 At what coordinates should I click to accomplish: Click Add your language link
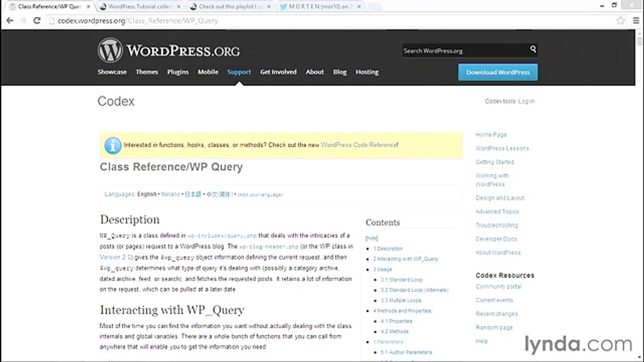pos(260,195)
